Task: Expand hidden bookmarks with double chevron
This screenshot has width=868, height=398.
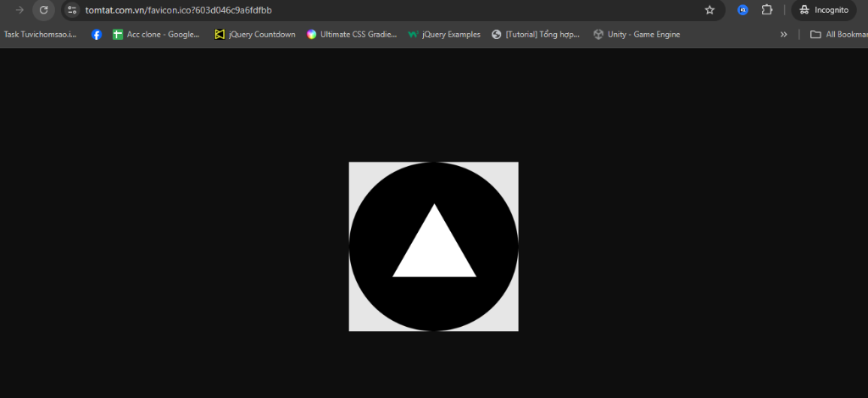Action: (x=783, y=35)
